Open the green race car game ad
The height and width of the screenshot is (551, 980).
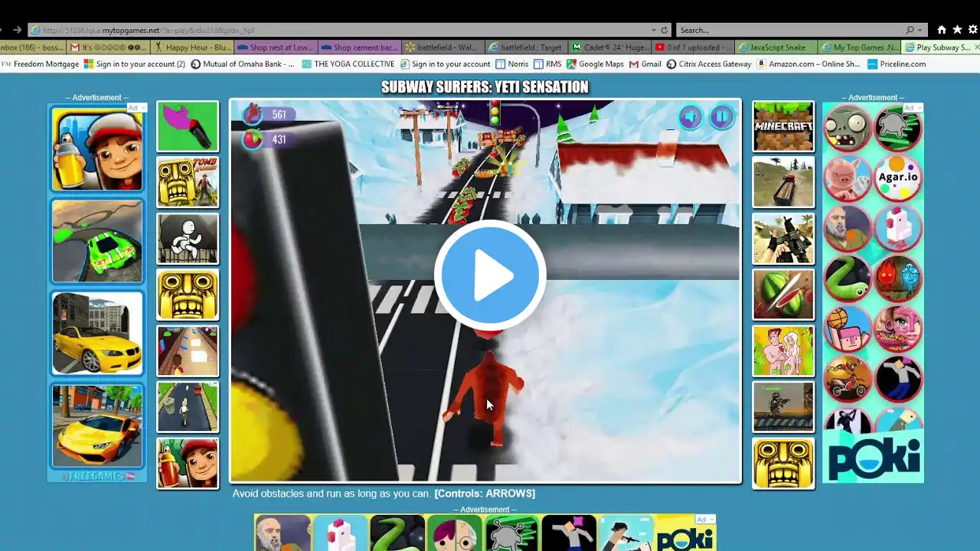[x=97, y=242]
